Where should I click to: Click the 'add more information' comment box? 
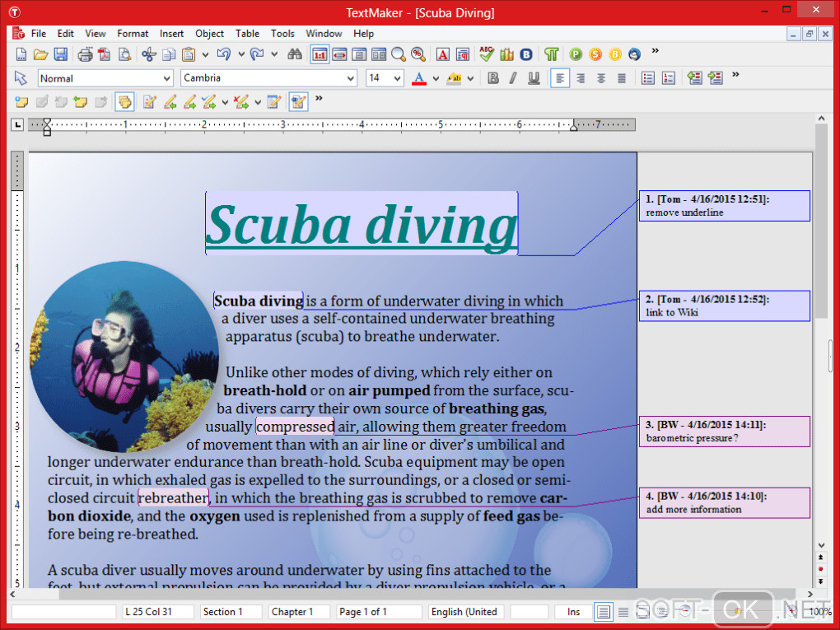pos(724,503)
